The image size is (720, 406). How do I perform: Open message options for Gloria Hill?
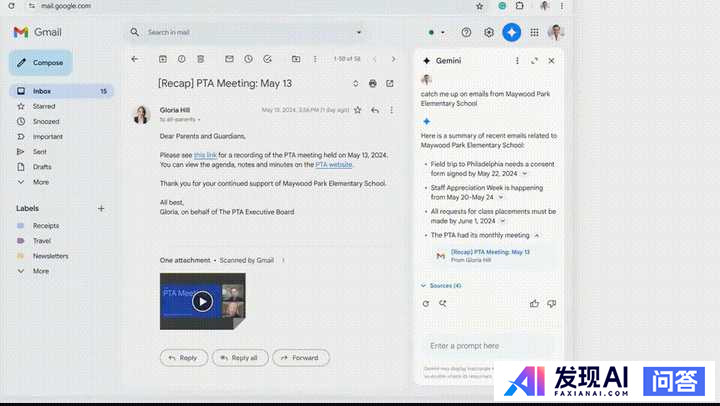tap(392, 110)
